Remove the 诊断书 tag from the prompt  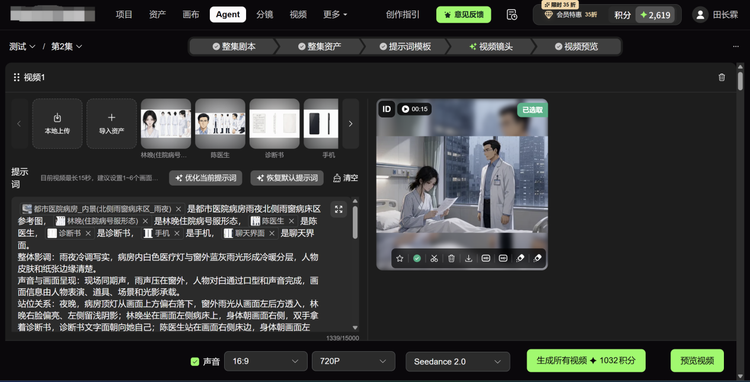pos(88,233)
